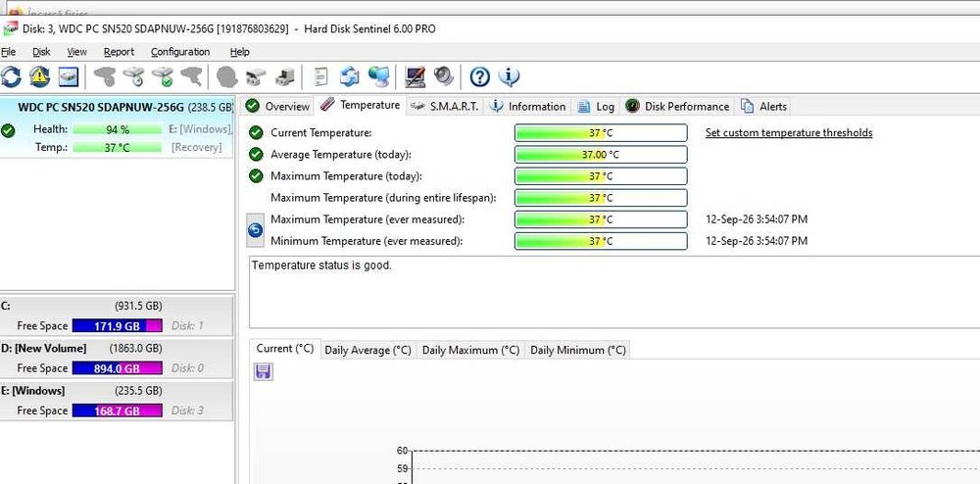Switch to the Disk Performance tab
This screenshot has height=484, width=980.
(x=677, y=106)
